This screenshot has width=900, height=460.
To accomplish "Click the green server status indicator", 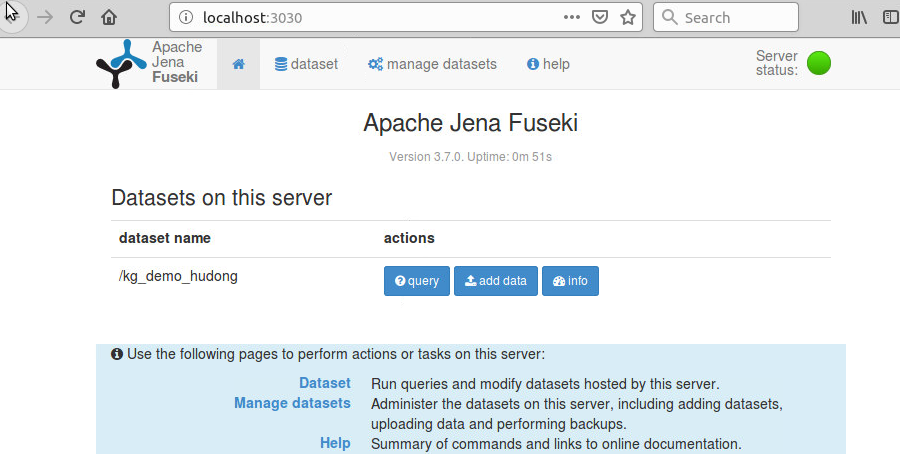I will (819, 63).
